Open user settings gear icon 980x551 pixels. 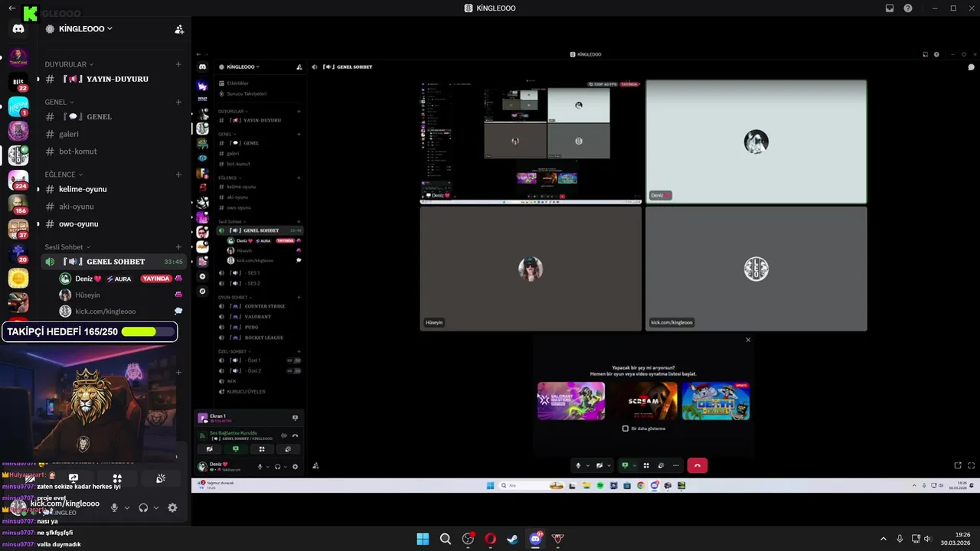click(172, 507)
